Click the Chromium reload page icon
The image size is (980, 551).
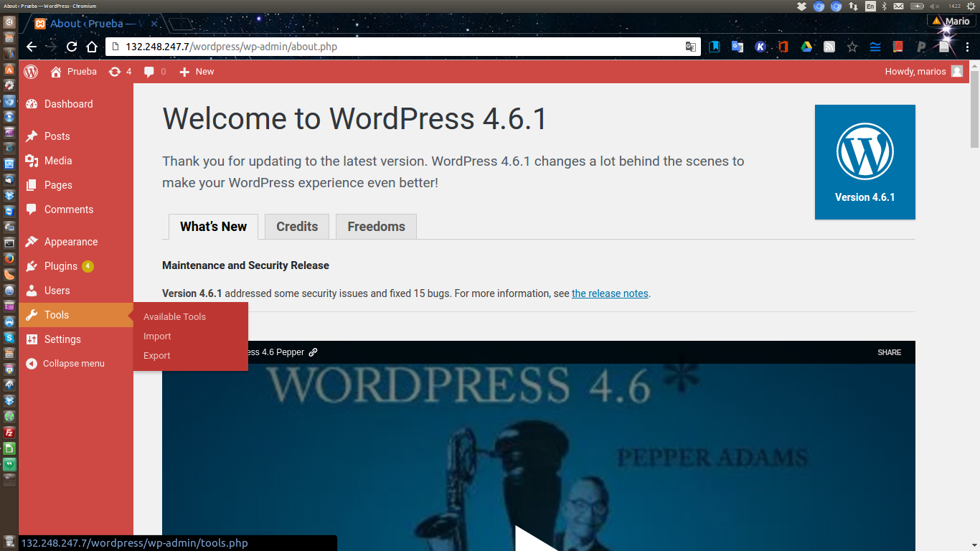coord(72,47)
